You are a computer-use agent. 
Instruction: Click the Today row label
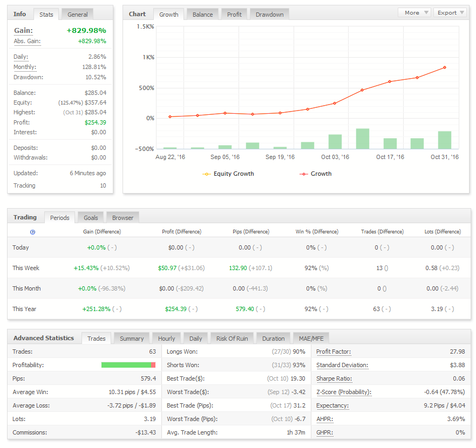(x=21, y=247)
